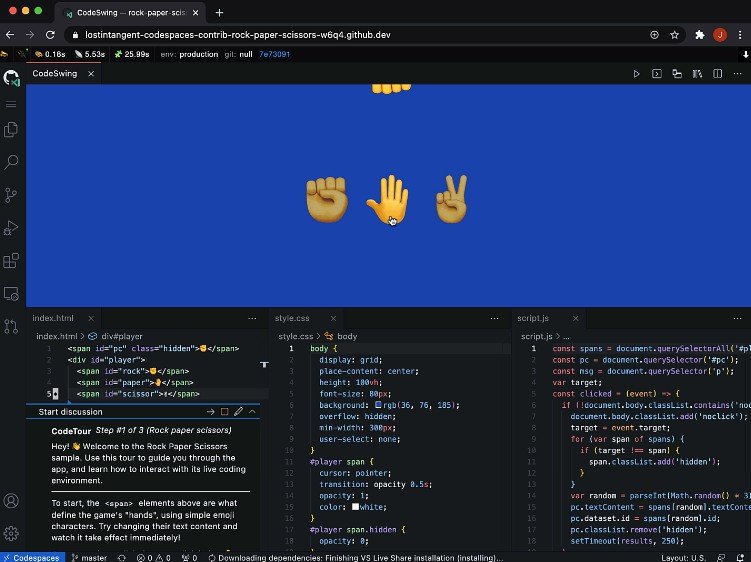This screenshot has width=751, height=562.
Task: Click the 7e73091 commit hash link
Action: 274,54
